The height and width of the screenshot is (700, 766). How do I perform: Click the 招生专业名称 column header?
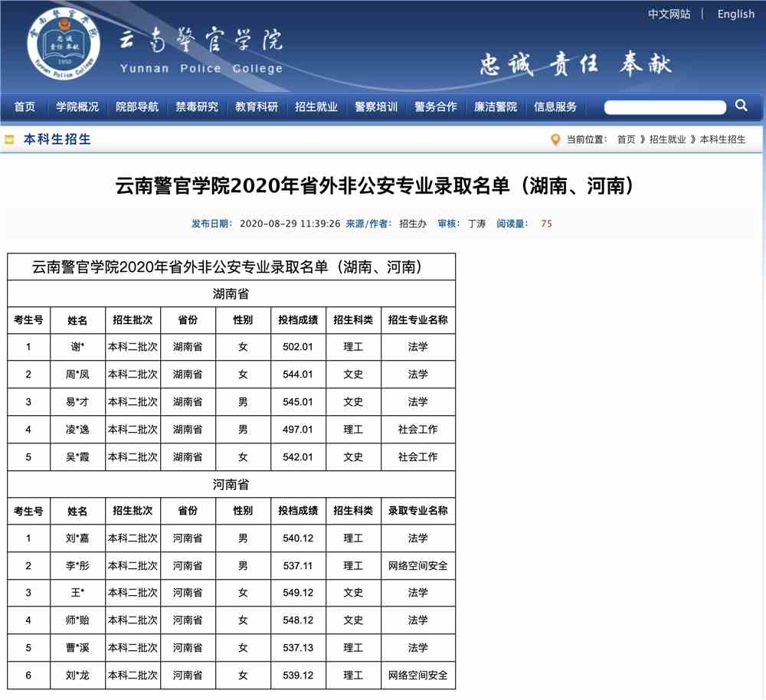418,320
